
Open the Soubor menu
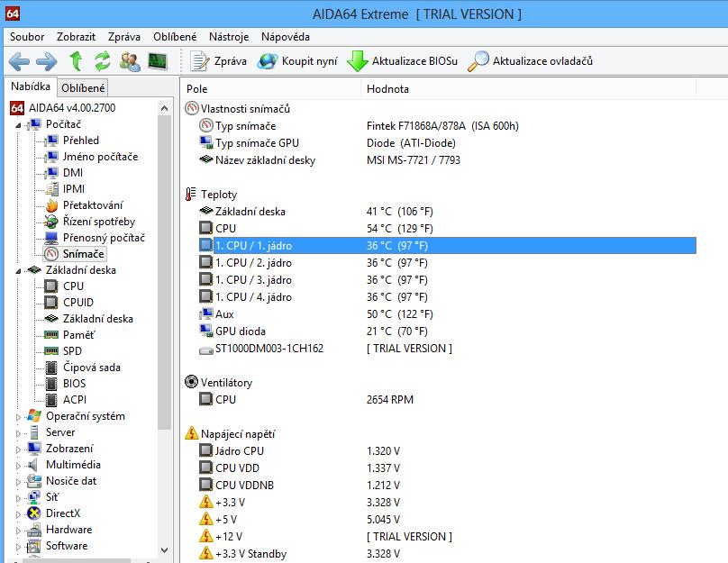point(27,37)
